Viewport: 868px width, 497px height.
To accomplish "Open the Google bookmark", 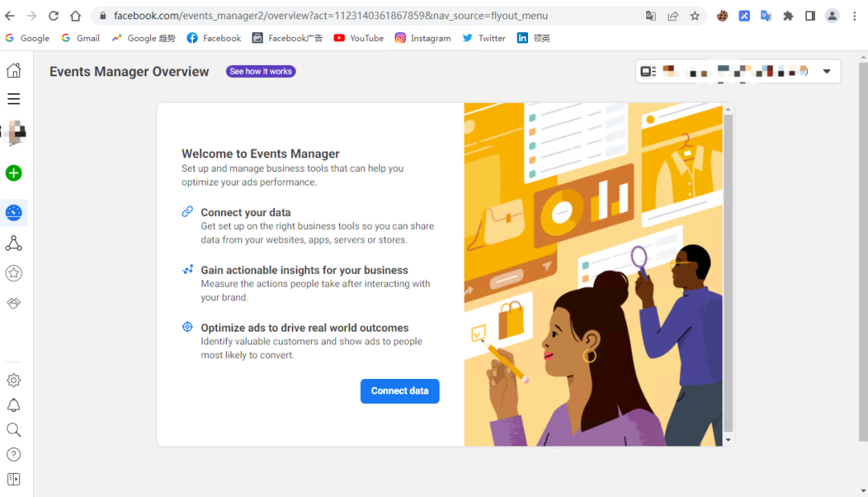I will [27, 39].
